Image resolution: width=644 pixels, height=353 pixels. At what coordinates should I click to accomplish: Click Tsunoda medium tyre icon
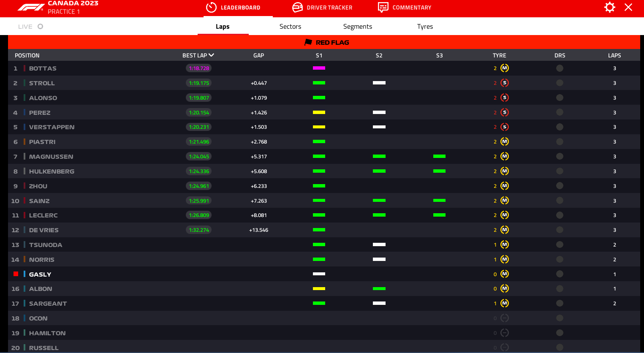(x=505, y=244)
